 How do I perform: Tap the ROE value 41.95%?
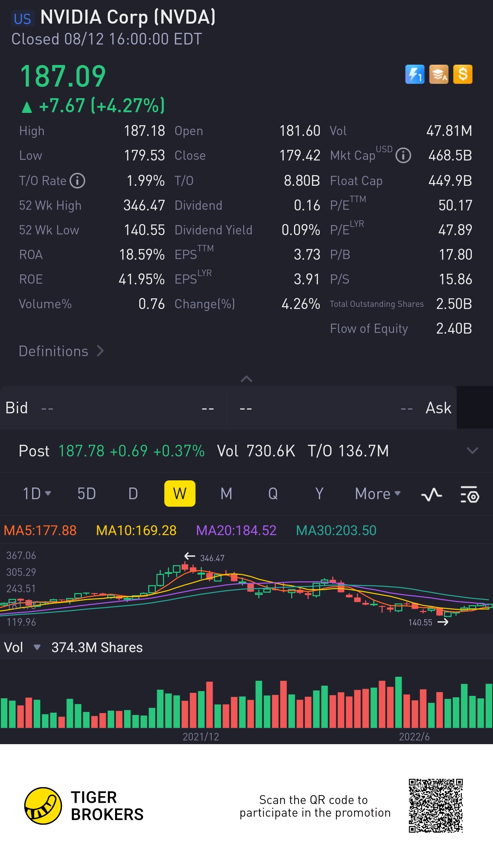[142, 279]
